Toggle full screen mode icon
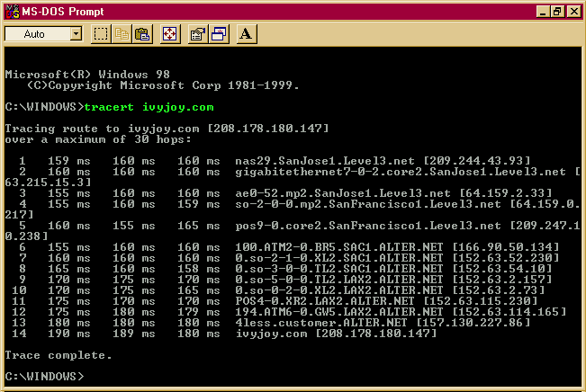Screen dimensions: 586x392 170,34
